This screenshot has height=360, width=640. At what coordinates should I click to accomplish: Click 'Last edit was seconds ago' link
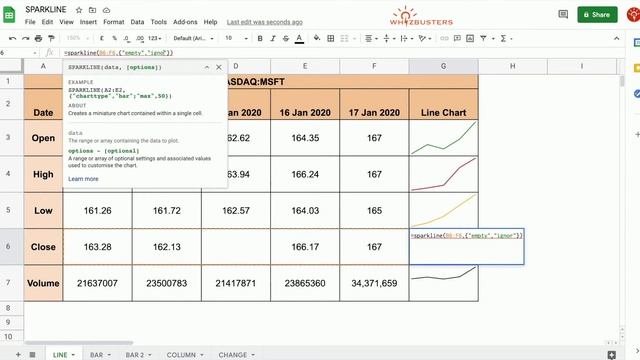(264, 22)
